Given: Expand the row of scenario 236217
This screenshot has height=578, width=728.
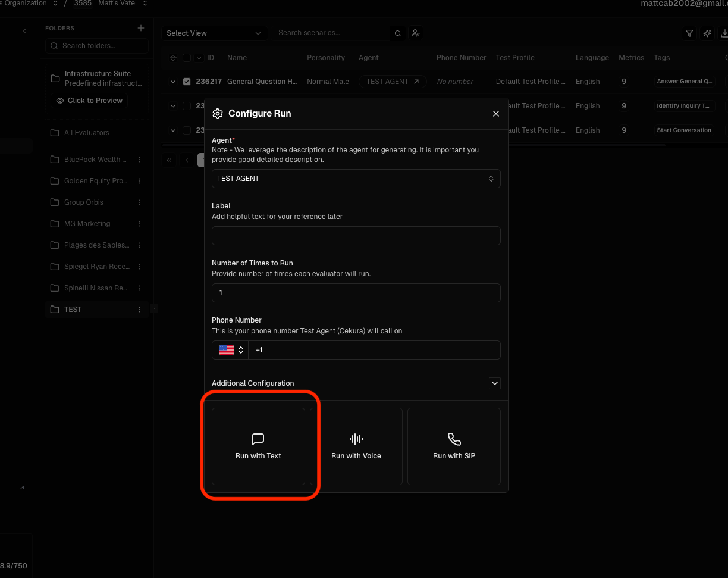Looking at the screenshot, I should (x=173, y=82).
